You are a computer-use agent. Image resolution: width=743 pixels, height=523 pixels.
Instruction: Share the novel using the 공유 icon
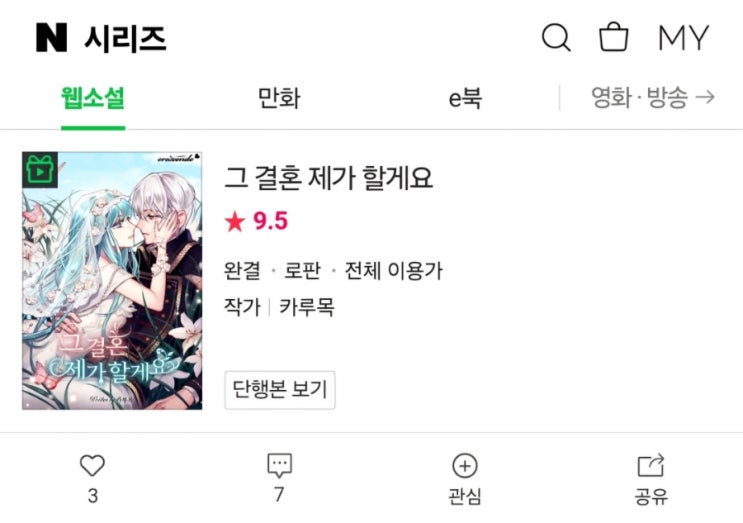point(651,465)
